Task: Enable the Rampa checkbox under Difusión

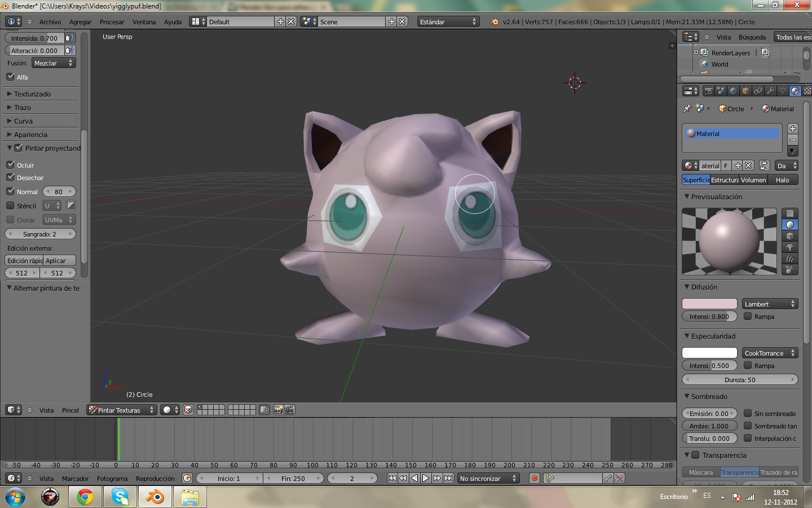Action: 748,316
